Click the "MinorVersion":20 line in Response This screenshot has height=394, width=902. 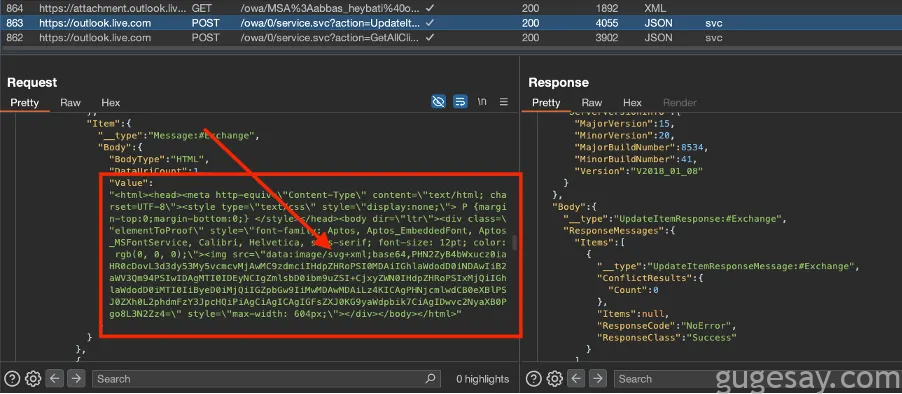pyautogui.click(x=624, y=136)
